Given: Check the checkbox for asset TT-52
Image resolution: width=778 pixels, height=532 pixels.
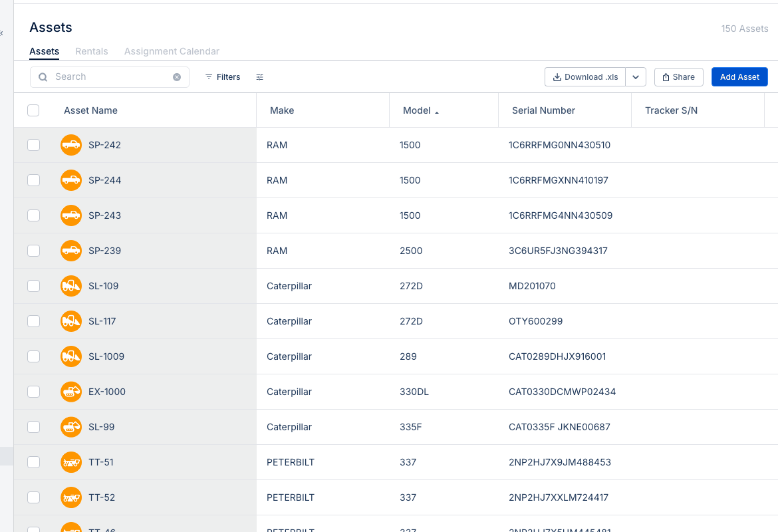Looking at the screenshot, I should (33, 497).
